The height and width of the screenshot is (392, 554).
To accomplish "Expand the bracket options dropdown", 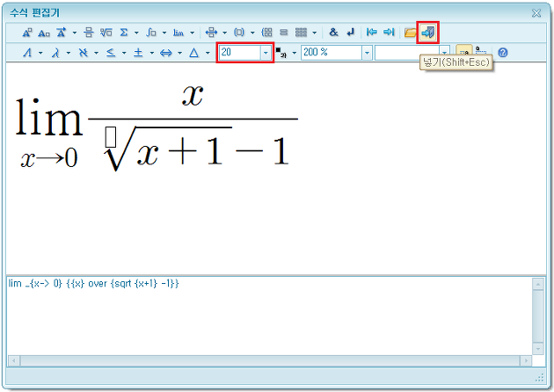I will pyautogui.click(x=252, y=33).
